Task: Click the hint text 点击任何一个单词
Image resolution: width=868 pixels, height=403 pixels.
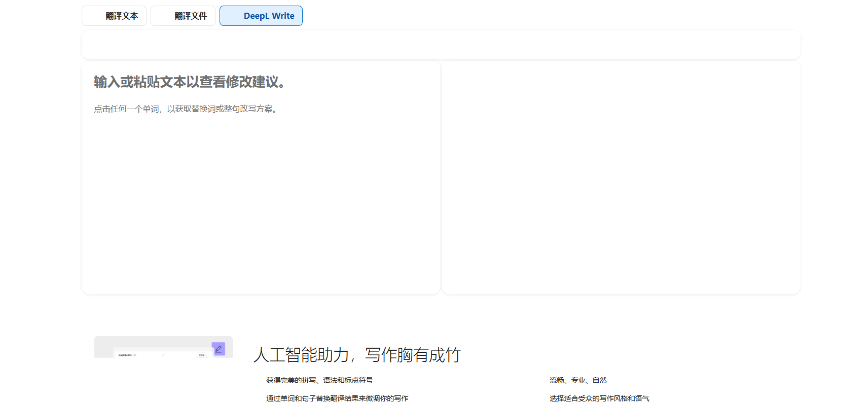Action: tap(126, 109)
